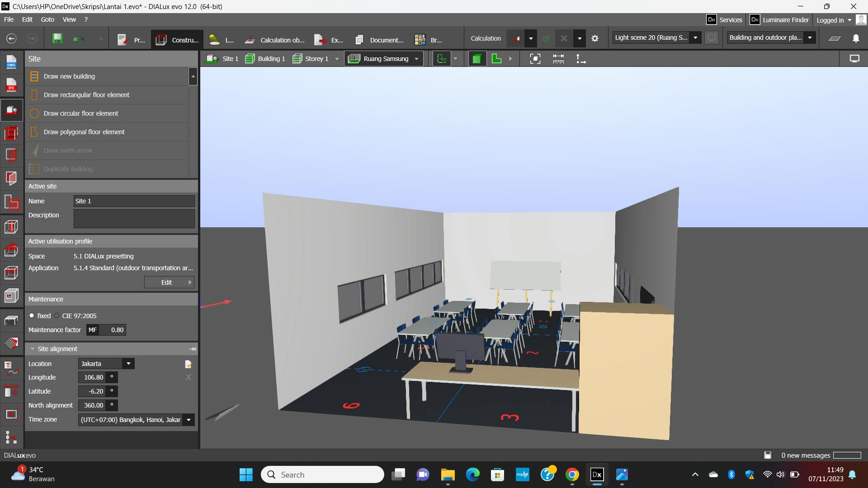868x488 pixels.
Task: Open Google Chrome from the taskbar
Action: click(x=572, y=475)
